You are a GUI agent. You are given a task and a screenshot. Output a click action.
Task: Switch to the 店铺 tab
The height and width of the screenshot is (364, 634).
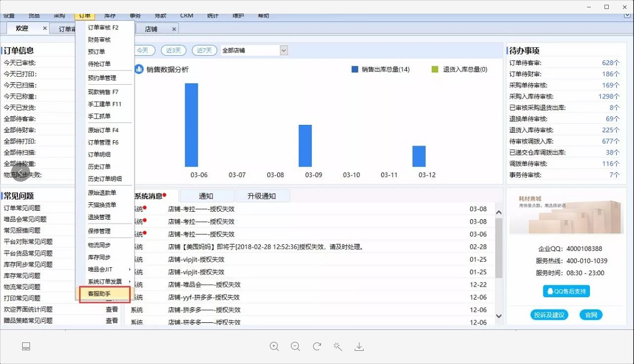click(151, 29)
